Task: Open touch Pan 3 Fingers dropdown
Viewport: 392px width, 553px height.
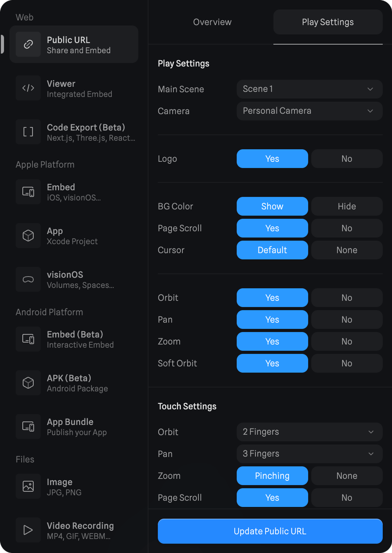Action: coord(309,454)
